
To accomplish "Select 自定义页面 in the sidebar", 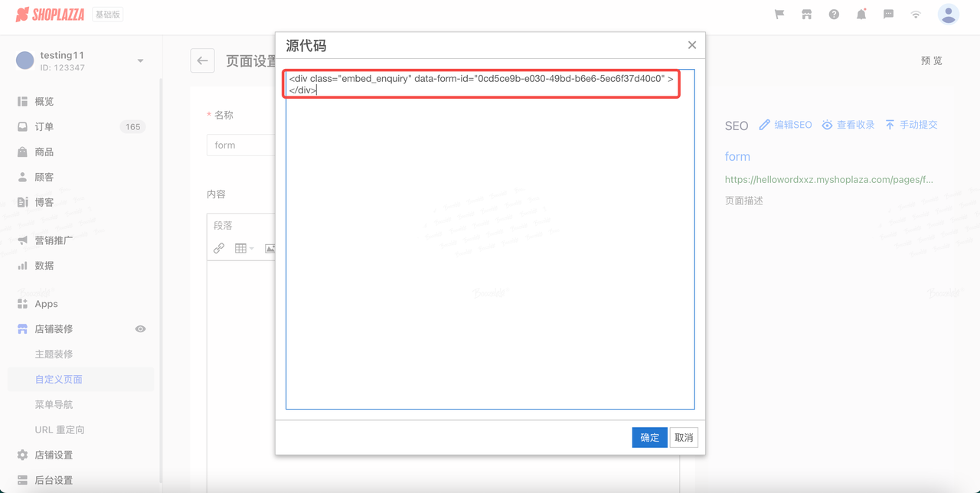I will coord(59,380).
